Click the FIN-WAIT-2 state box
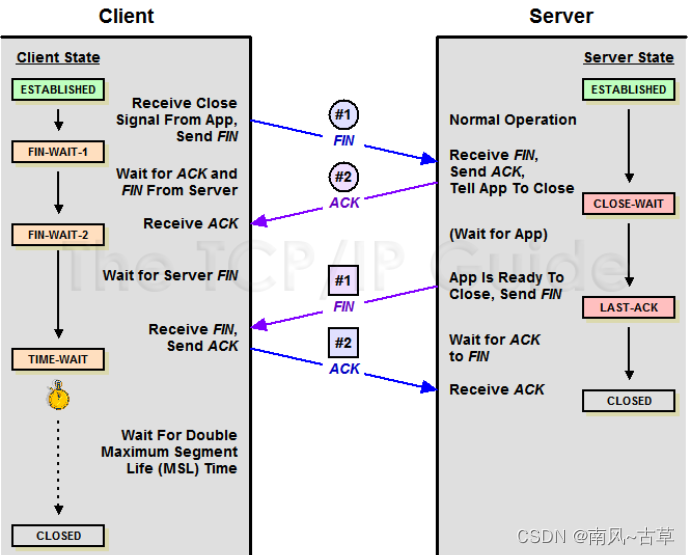This screenshot has height=555, width=690. click(58, 235)
